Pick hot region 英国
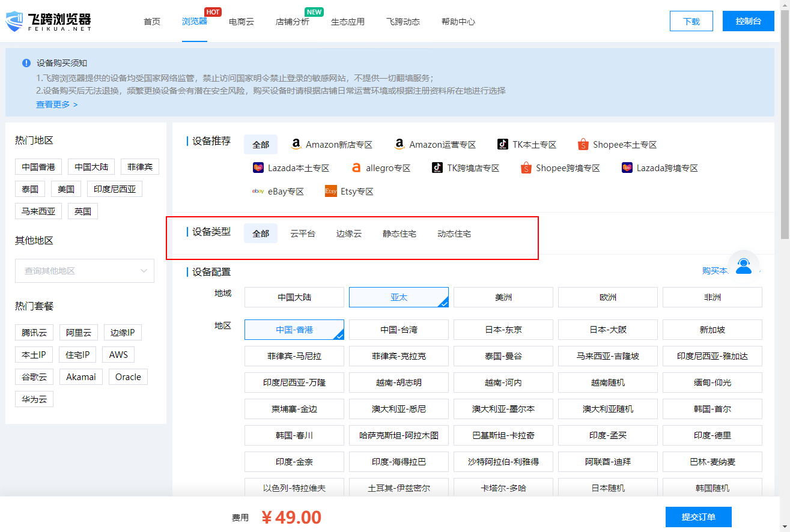The height and width of the screenshot is (532, 790). point(83,211)
